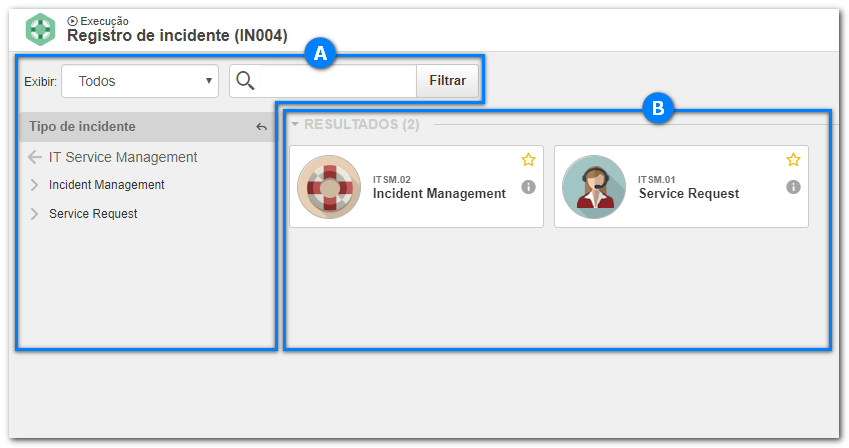Viewport: 849px width, 448px height.
Task: Click the green lifebuoy application logo
Action: (x=41, y=29)
